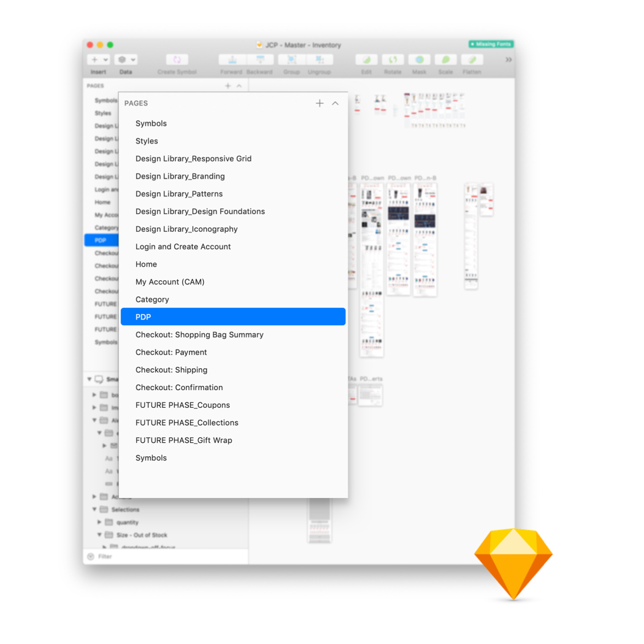The image size is (644, 644).
Task: Add a new page with the plus button
Action: point(320,103)
